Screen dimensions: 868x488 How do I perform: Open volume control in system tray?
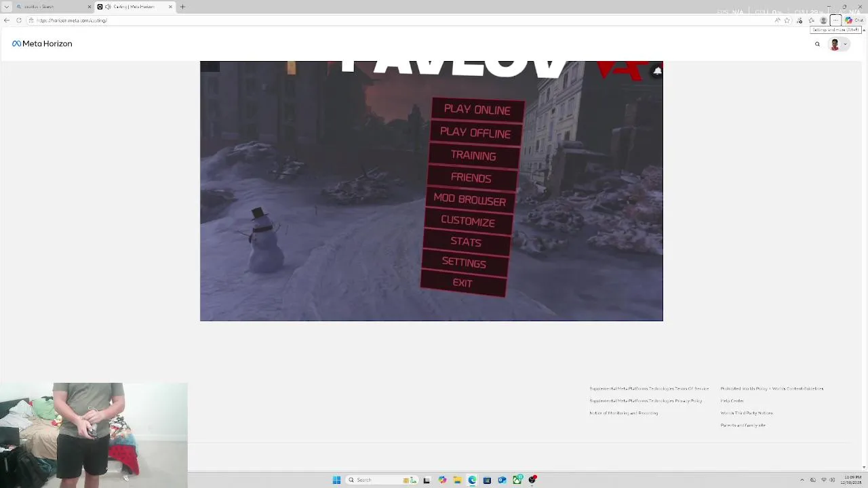(x=832, y=480)
